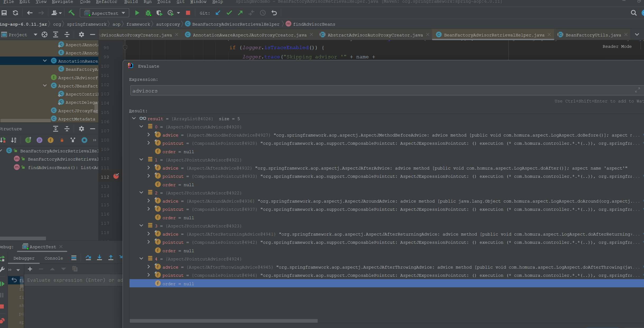Open the Refactor menu
The image size is (644, 328).
pos(106,2)
